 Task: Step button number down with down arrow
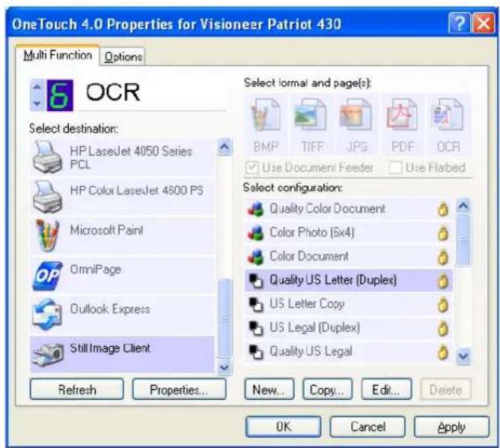pyautogui.click(x=37, y=103)
